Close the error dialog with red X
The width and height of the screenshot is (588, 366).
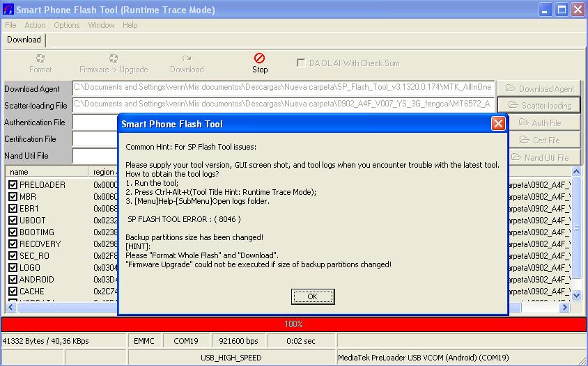pyautogui.click(x=498, y=124)
